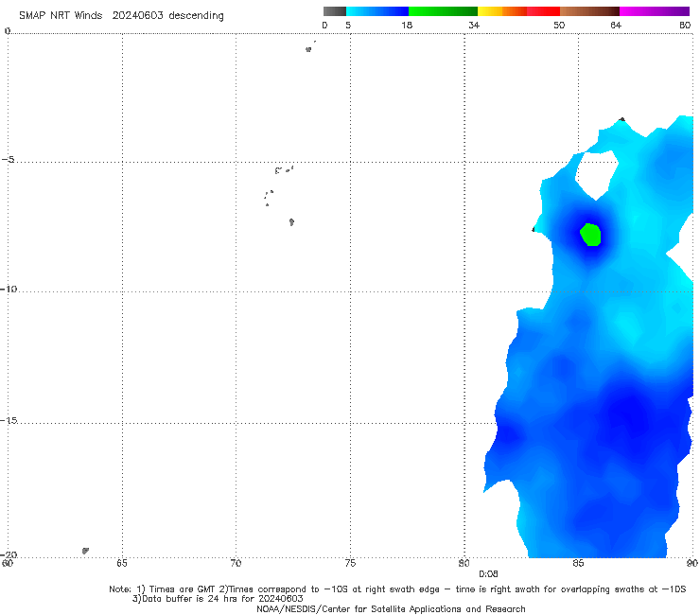Click the "NOAA/NESDIS/Center for Satellite Applications and Research" credit
The width and height of the screenshot is (700, 615).
391,609
